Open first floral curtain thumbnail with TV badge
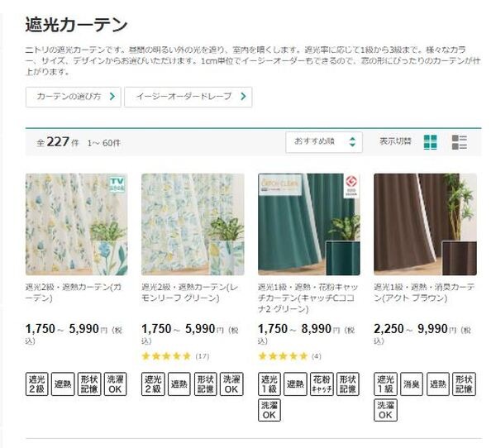 click(x=77, y=224)
